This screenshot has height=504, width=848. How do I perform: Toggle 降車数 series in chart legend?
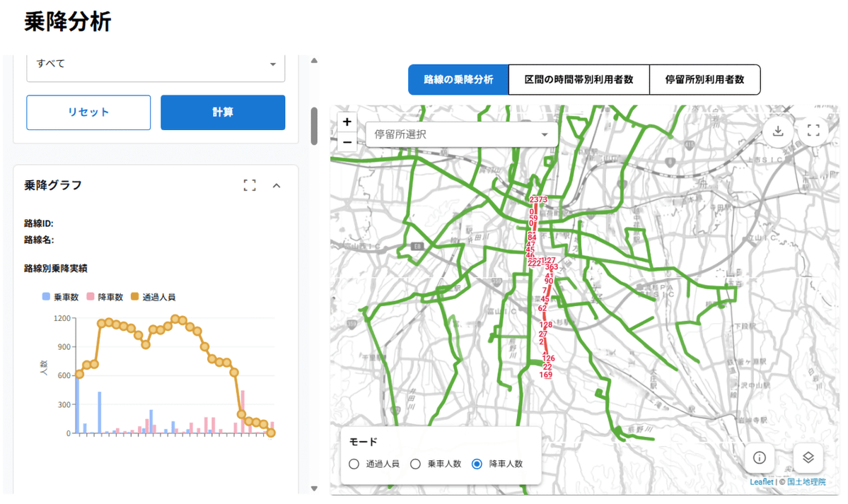click(x=105, y=297)
